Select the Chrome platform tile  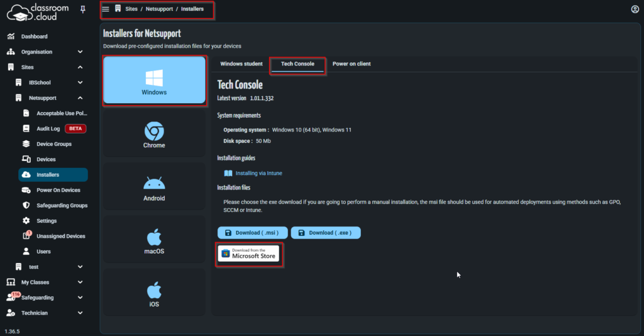pos(154,133)
